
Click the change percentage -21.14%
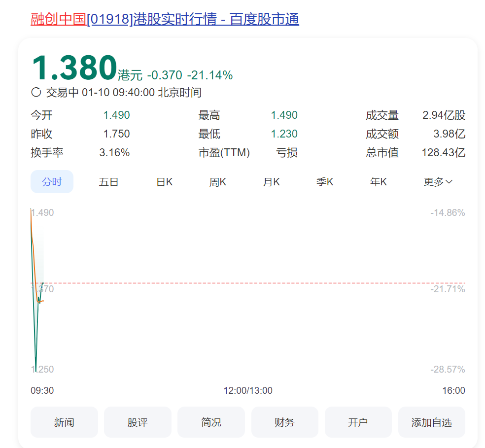click(x=210, y=75)
